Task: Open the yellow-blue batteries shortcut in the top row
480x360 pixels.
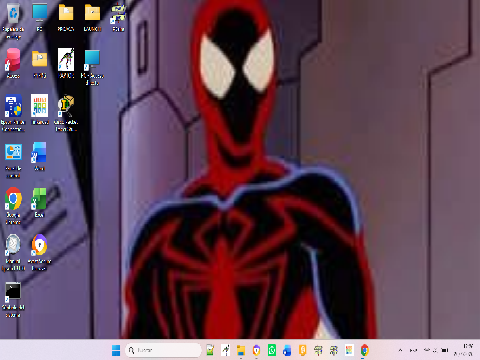Action: pyautogui.click(x=118, y=13)
